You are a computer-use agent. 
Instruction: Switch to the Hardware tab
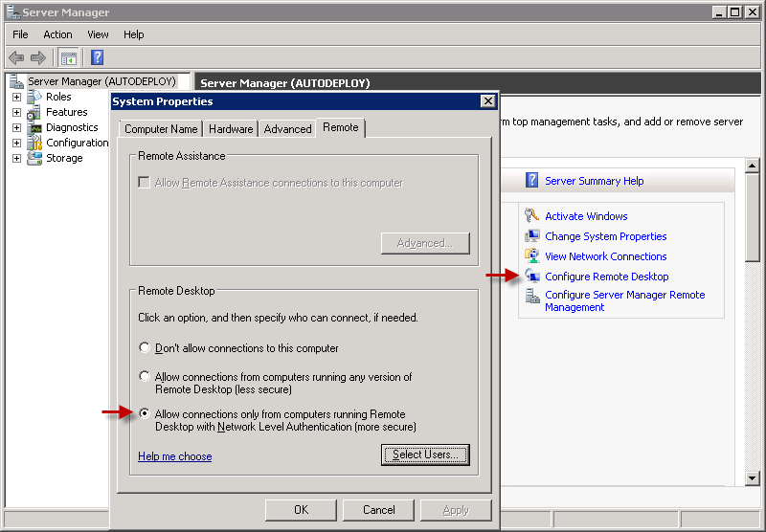click(231, 129)
